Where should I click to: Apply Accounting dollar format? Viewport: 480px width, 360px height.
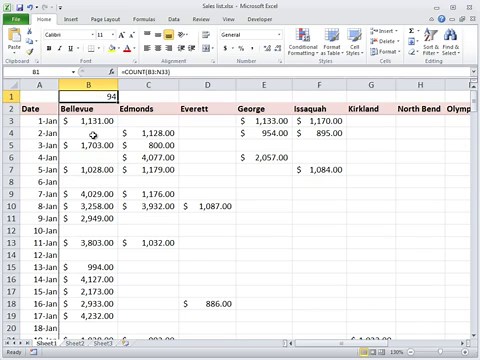point(225,48)
